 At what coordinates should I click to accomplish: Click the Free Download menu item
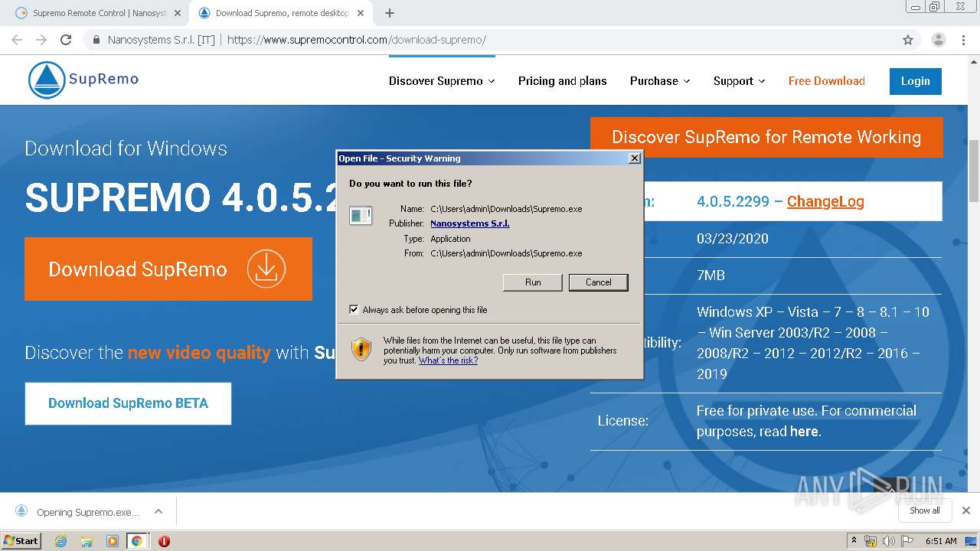pos(827,81)
